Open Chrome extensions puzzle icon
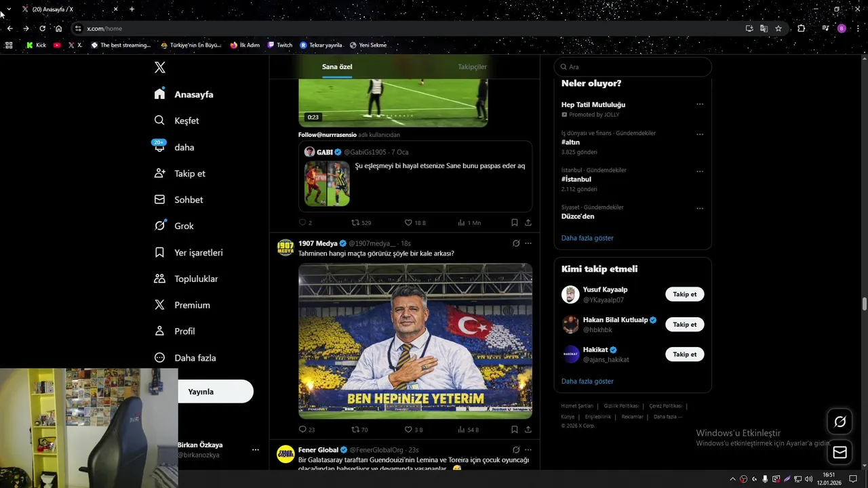Viewport: 868px width, 488px height. tap(802, 28)
